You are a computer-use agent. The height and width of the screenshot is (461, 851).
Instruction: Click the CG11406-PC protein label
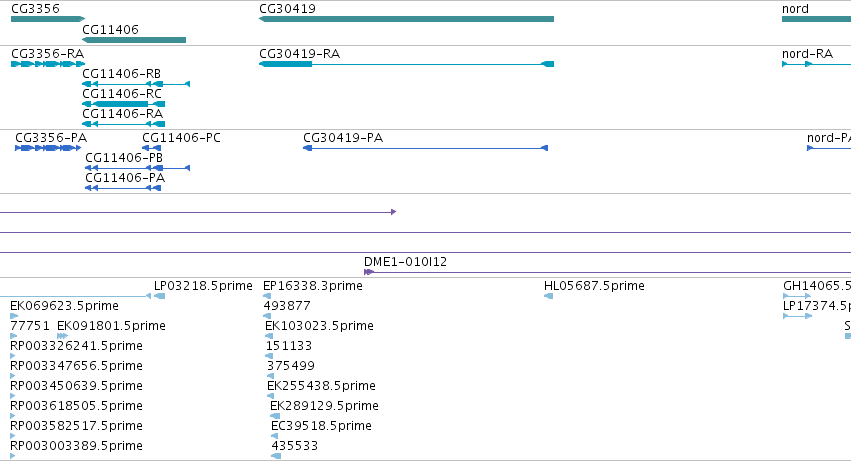[181, 138]
